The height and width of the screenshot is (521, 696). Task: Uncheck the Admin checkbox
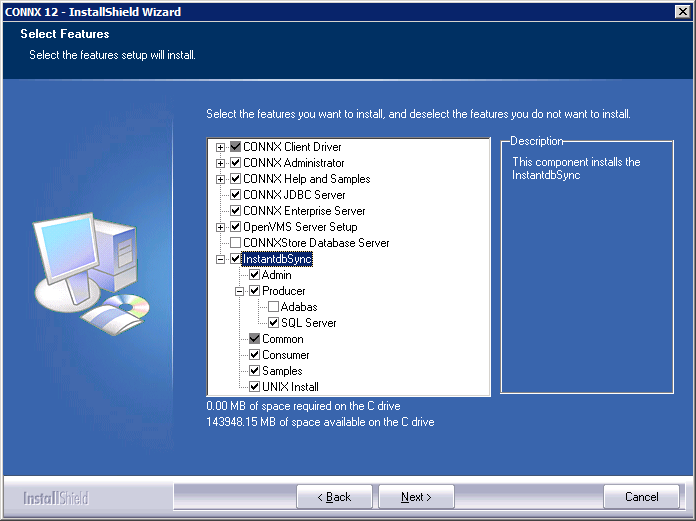coord(254,275)
